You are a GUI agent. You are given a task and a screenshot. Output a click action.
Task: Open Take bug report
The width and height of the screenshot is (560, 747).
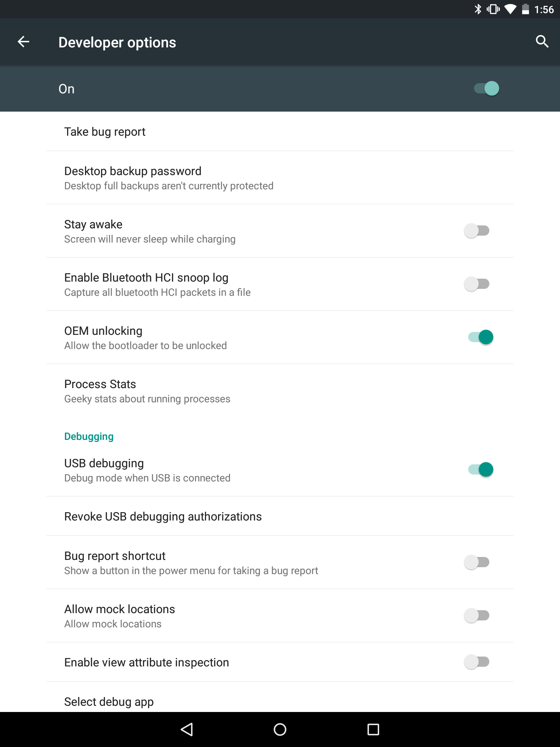pyautogui.click(x=280, y=131)
